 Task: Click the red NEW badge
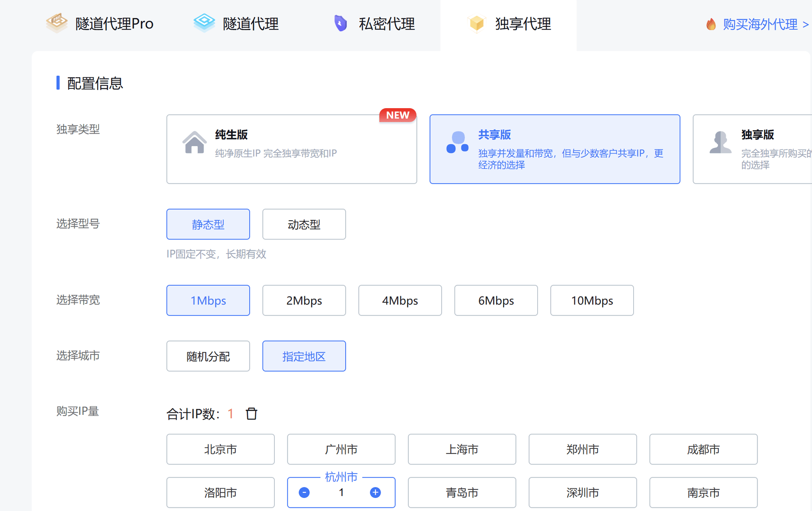(398, 115)
